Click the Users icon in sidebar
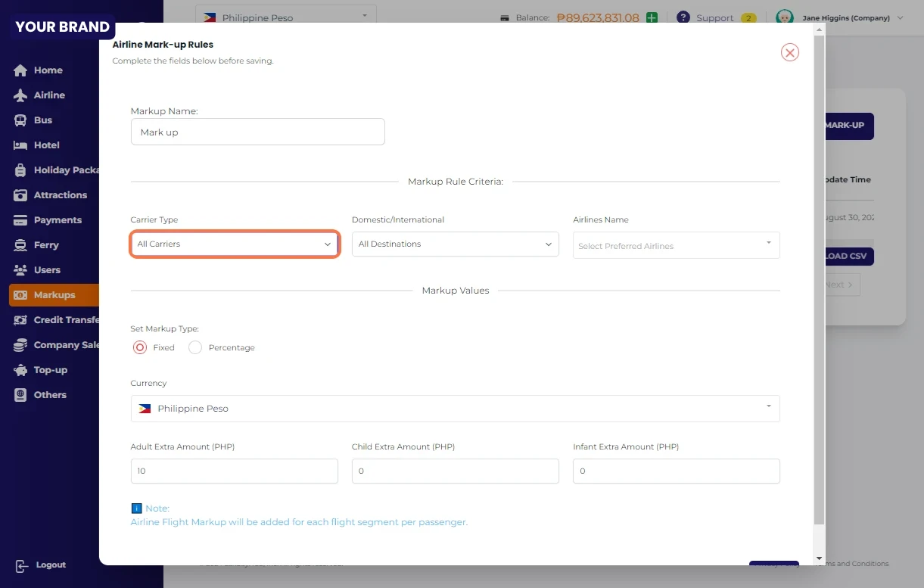 tap(20, 270)
